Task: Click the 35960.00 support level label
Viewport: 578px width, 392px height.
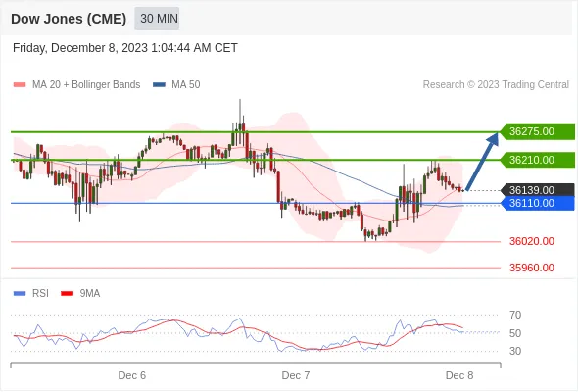Action: pyautogui.click(x=532, y=268)
